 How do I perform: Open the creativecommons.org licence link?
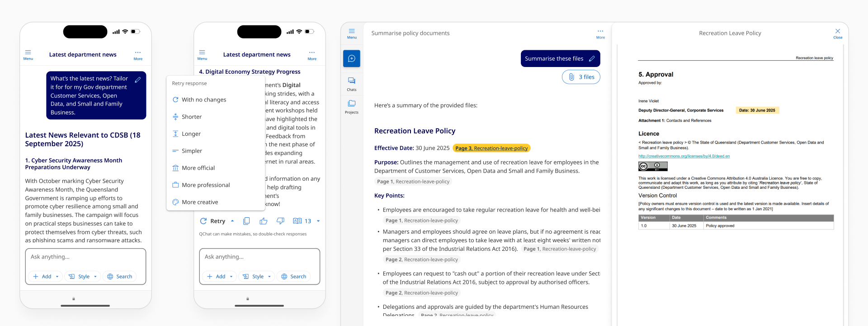click(684, 156)
